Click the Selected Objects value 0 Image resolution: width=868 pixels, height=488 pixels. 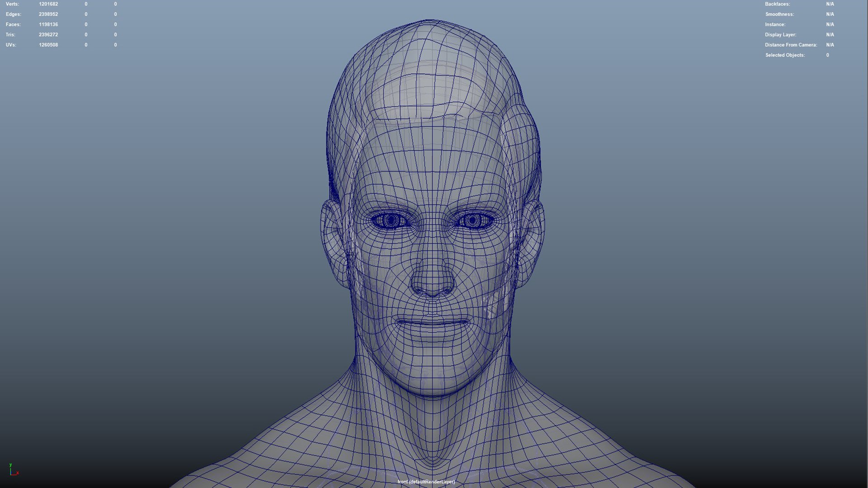click(x=828, y=55)
